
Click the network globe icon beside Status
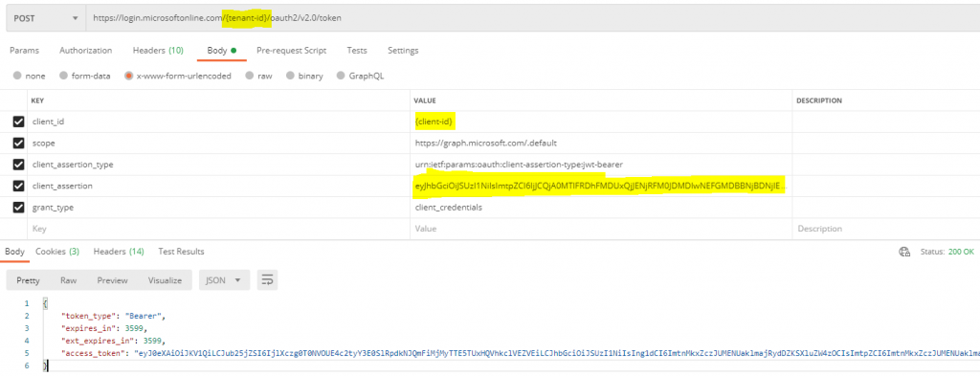(x=903, y=252)
